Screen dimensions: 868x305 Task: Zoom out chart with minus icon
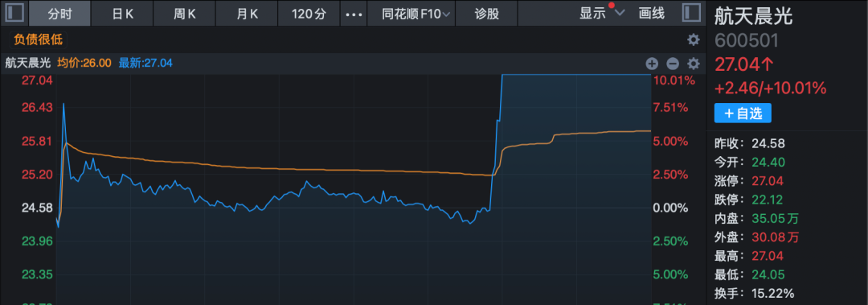pyautogui.click(x=672, y=64)
